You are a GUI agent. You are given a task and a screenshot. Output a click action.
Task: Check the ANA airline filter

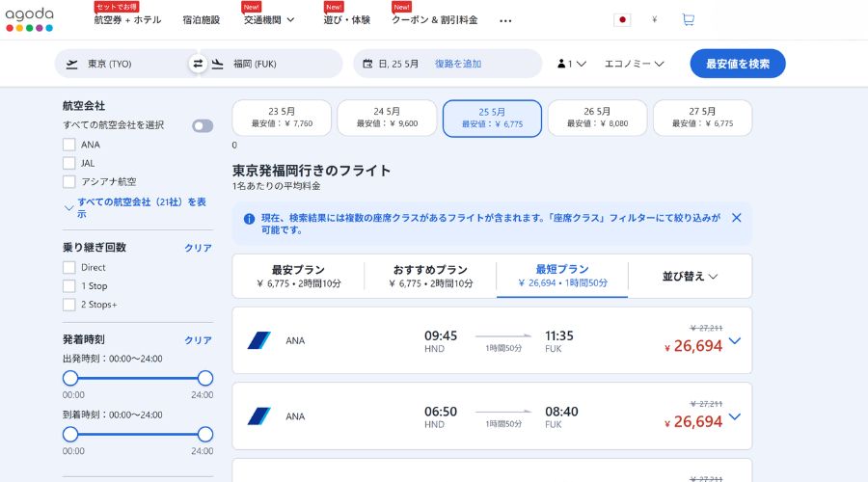[x=69, y=145]
